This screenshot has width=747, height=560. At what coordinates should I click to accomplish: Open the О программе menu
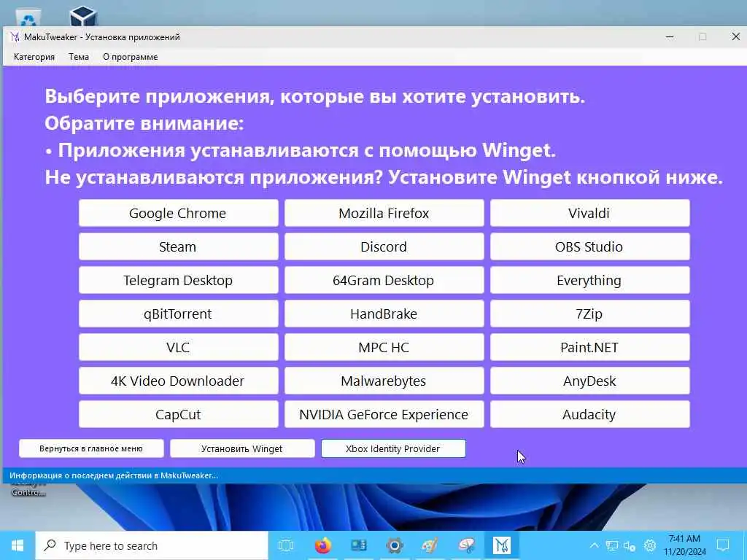coord(130,57)
